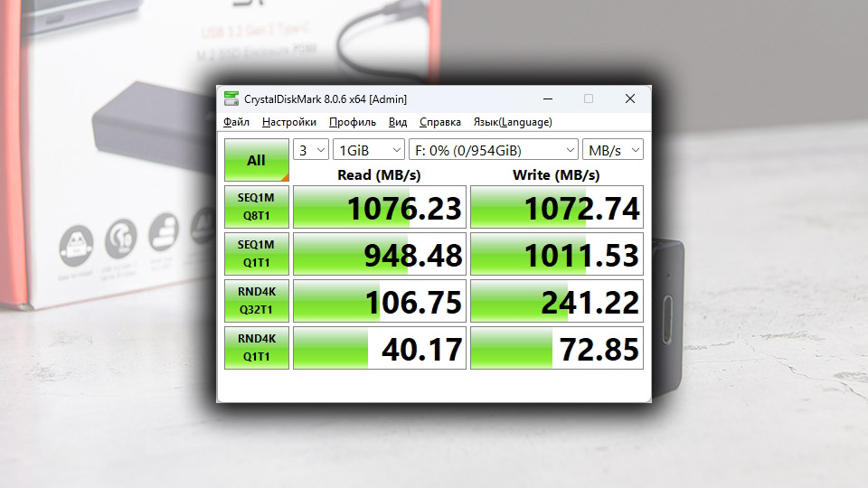Viewport: 868px width, 488px height.
Task: Select the 948.48 read result
Action: tap(380, 254)
